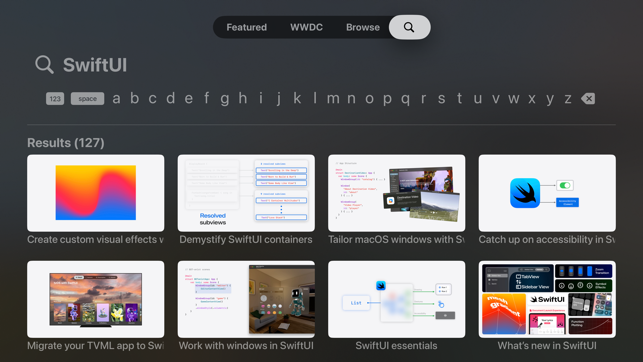
Task: Insert a space with the space key
Action: (x=87, y=99)
